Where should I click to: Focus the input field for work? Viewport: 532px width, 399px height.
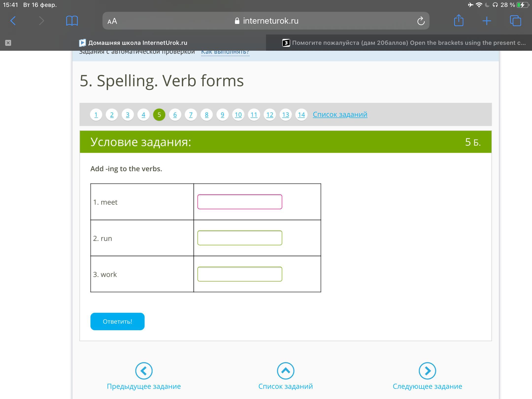tap(240, 274)
